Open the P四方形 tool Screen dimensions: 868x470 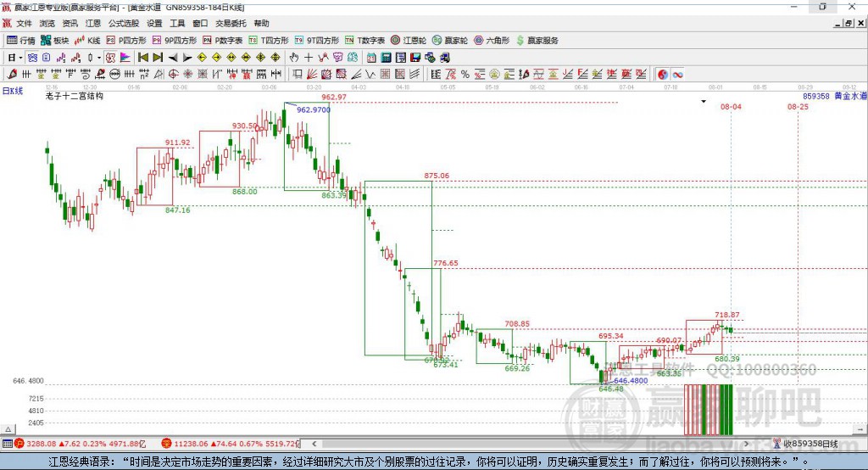126,41
